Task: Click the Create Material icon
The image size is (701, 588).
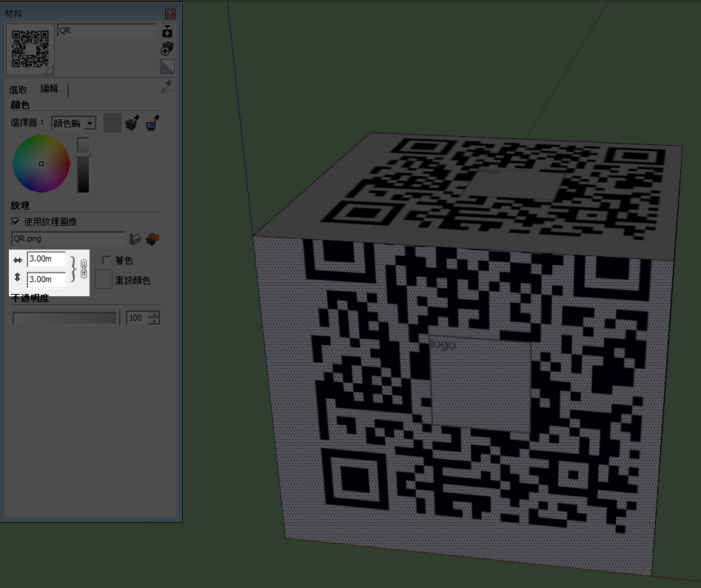Action: (x=167, y=49)
